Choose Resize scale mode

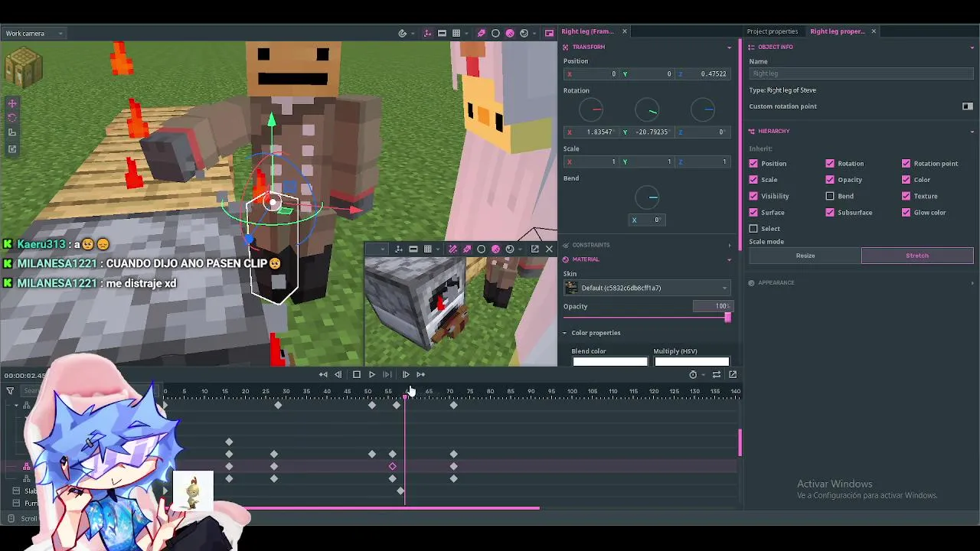(805, 256)
